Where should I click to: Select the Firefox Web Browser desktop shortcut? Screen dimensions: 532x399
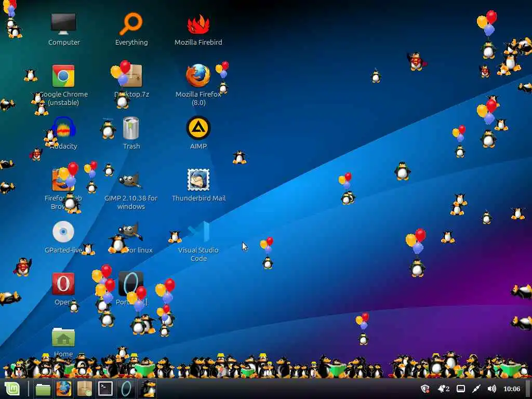[x=63, y=180]
